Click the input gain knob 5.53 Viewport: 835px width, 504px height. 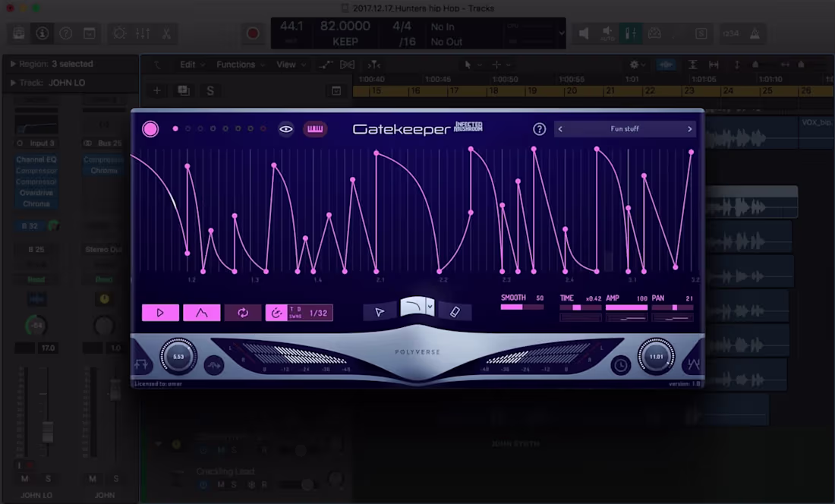point(178,357)
